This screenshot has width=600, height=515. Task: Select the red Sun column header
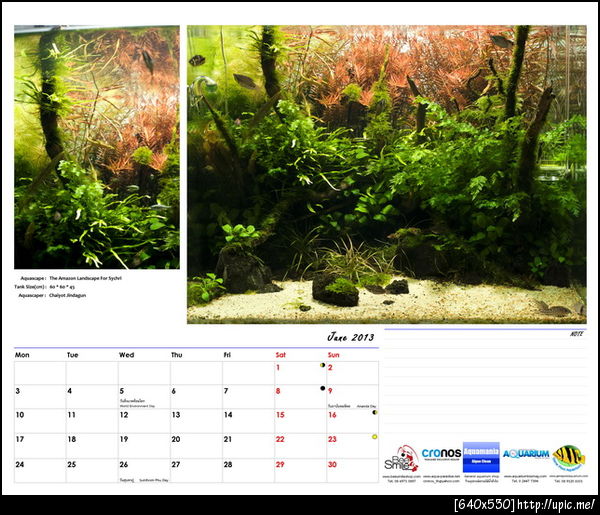tap(333, 355)
